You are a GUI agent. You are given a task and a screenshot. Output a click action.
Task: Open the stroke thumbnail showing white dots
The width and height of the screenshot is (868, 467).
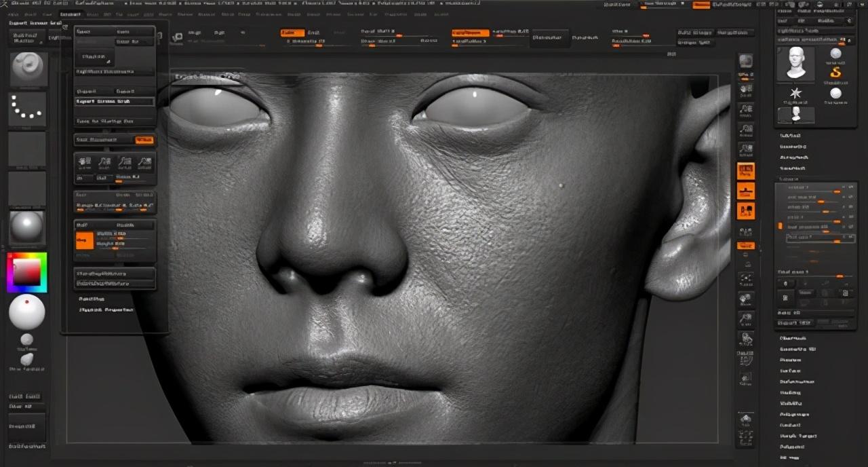28,109
